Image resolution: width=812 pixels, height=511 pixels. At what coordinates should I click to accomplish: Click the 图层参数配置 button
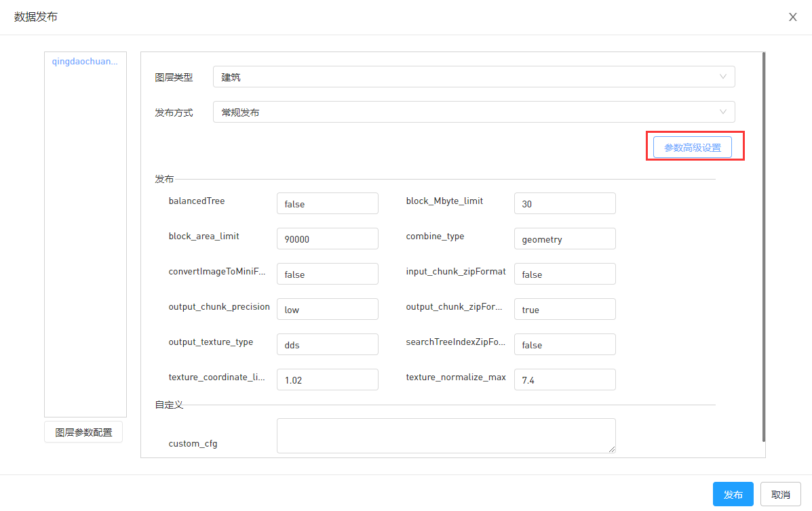[83, 432]
